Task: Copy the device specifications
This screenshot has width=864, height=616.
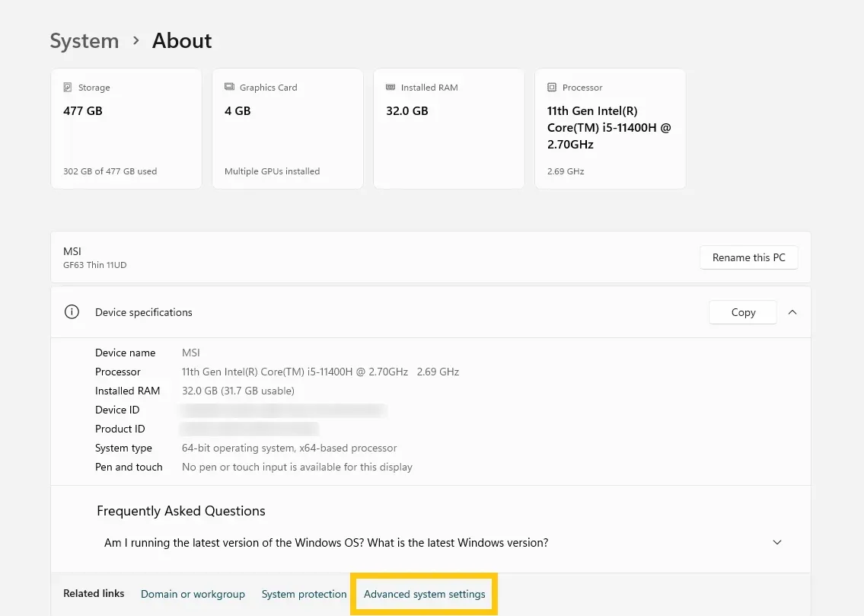Action: pyautogui.click(x=743, y=312)
